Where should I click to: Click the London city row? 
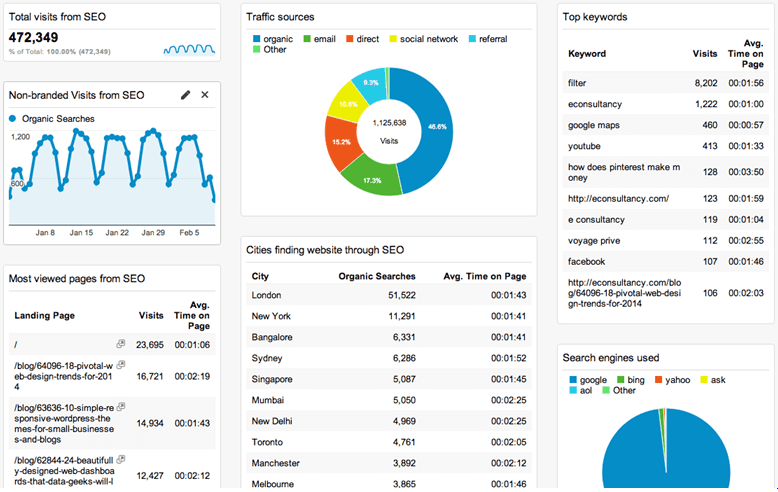click(389, 295)
